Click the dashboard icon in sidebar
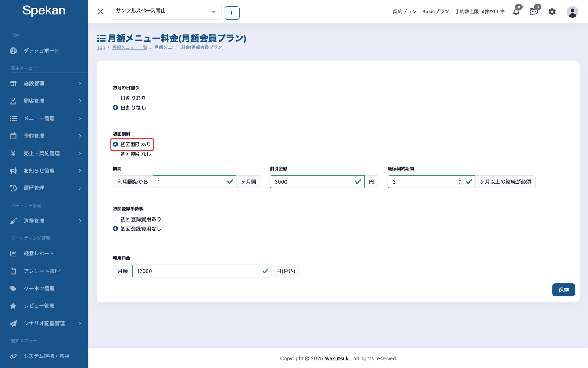 13,51
